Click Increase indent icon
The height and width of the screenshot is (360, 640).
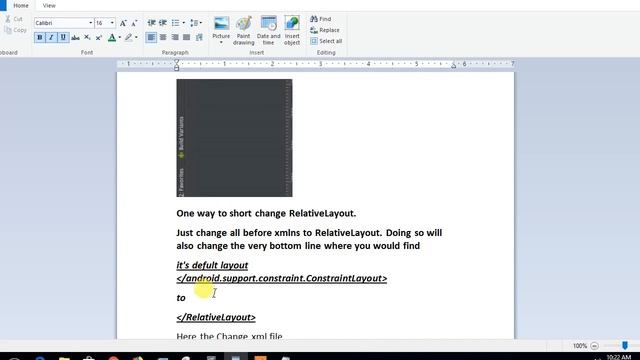[163, 23]
